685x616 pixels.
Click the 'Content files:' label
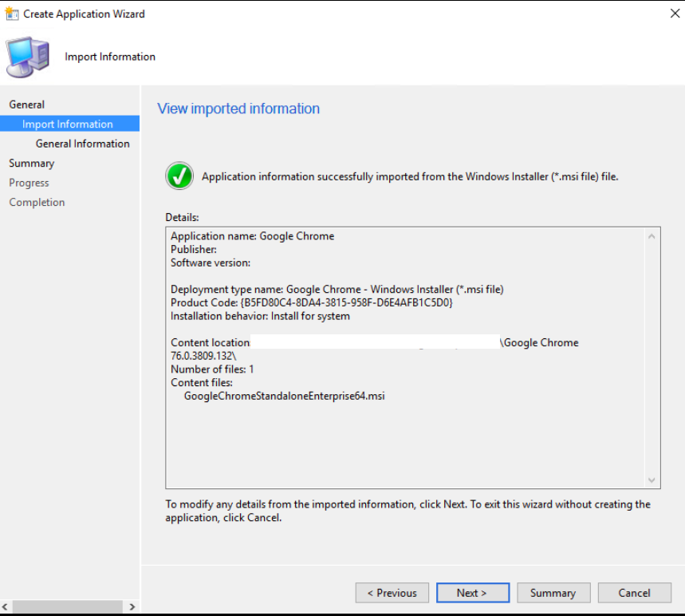click(x=202, y=382)
